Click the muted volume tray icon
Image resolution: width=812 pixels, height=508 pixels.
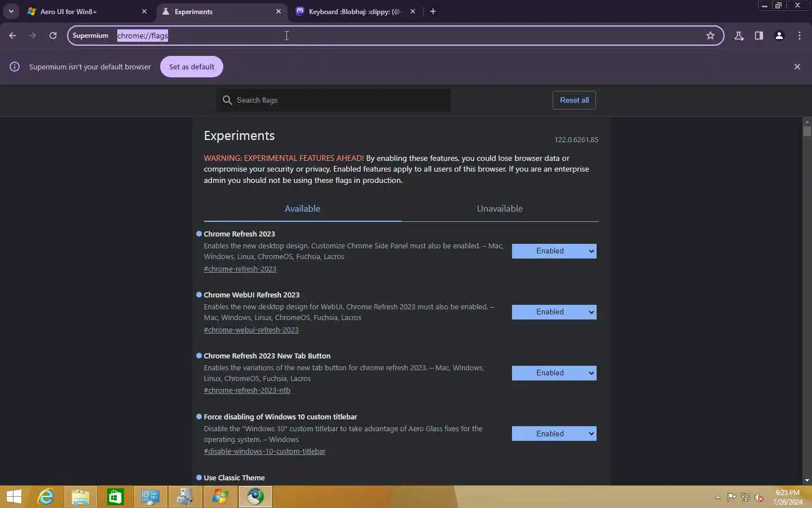759,497
